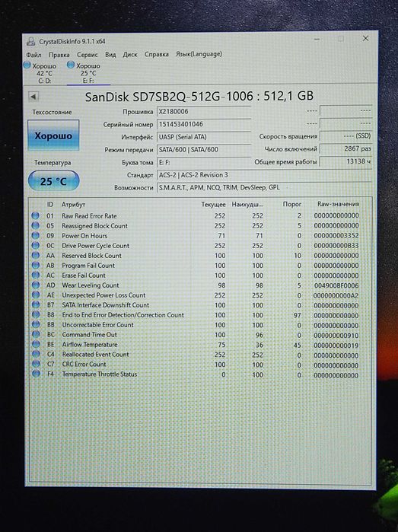The image size is (398, 532).
Task: Click status icon for Reassigned Block Count
Action: (35, 225)
